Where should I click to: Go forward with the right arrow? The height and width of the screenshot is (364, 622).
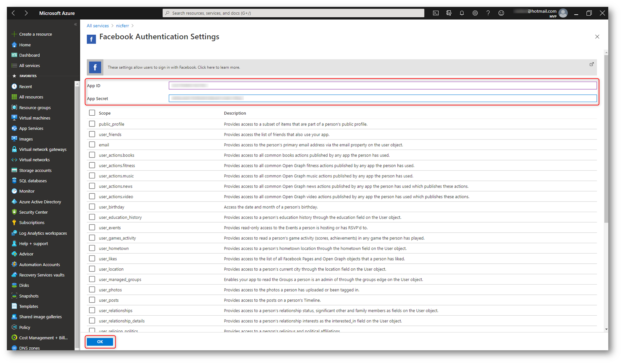pyautogui.click(x=26, y=13)
